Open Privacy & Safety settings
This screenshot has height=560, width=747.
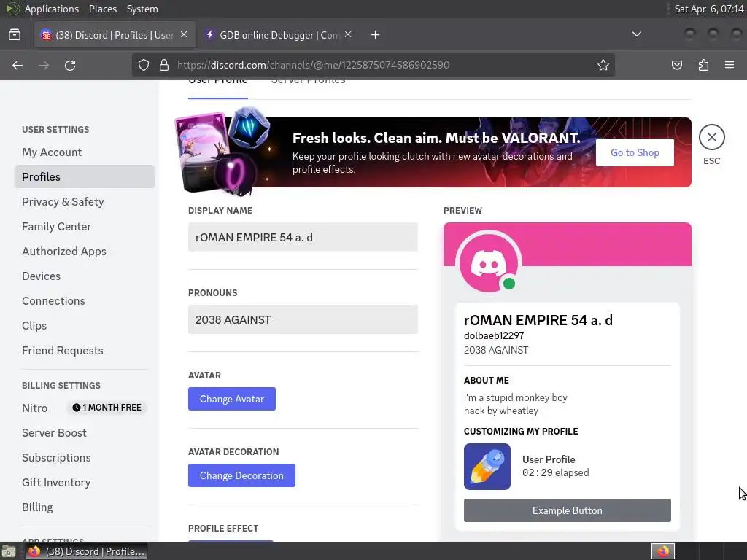85,201
